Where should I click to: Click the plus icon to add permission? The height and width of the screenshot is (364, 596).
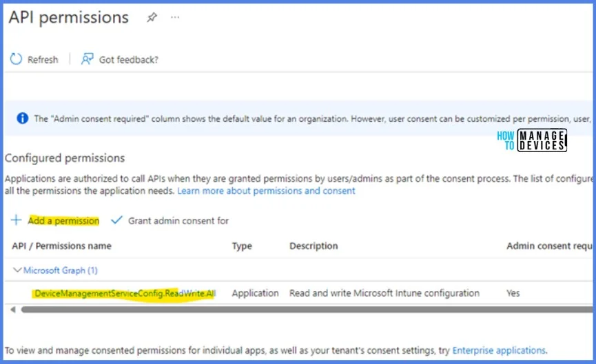(x=16, y=220)
